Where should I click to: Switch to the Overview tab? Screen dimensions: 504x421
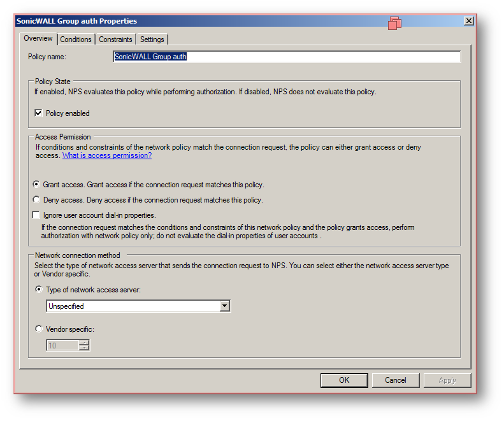(x=38, y=39)
